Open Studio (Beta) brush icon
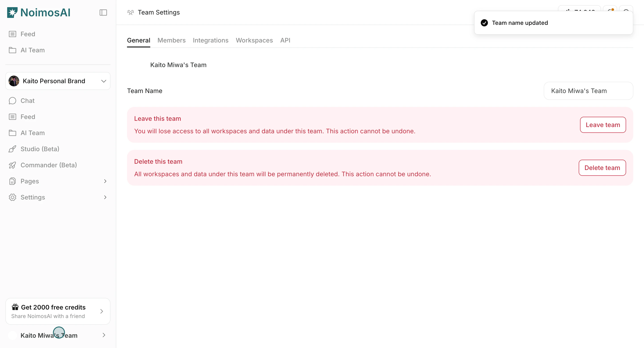The image size is (644, 348). 13,149
